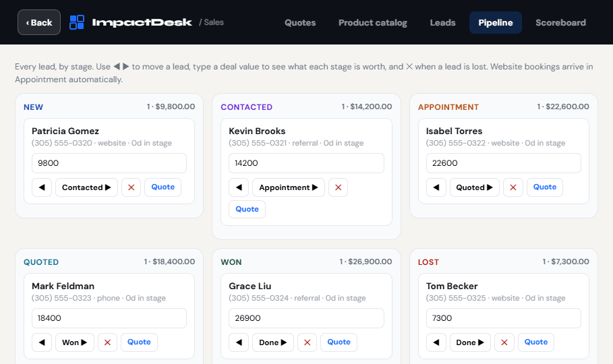Open Quote for Kevin Brooks

(x=247, y=209)
